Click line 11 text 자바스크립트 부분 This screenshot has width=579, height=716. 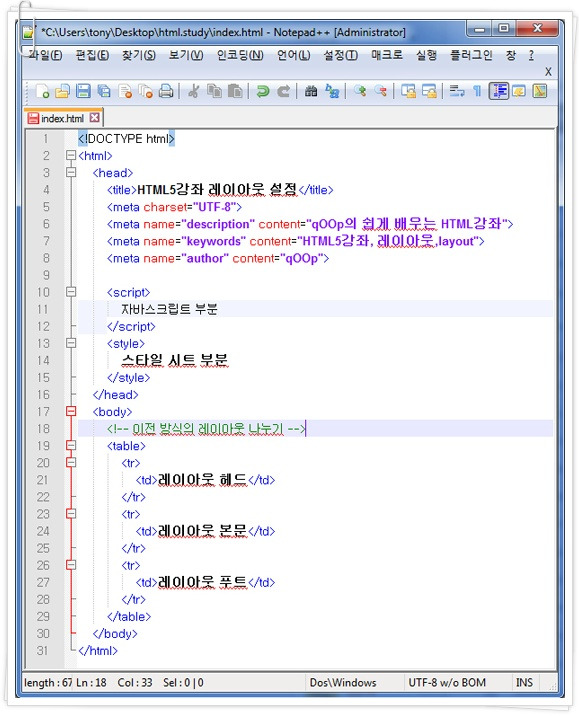click(169, 309)
